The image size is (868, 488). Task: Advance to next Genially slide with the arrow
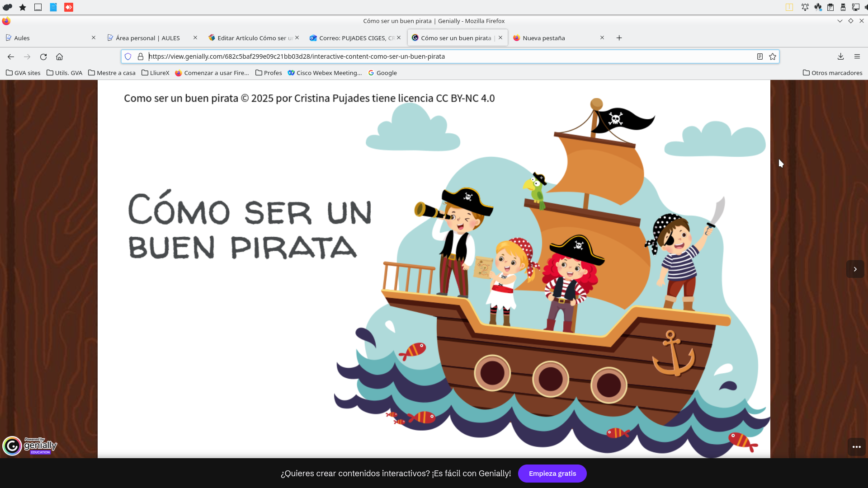pyautogui.click(x=855, y=269)
